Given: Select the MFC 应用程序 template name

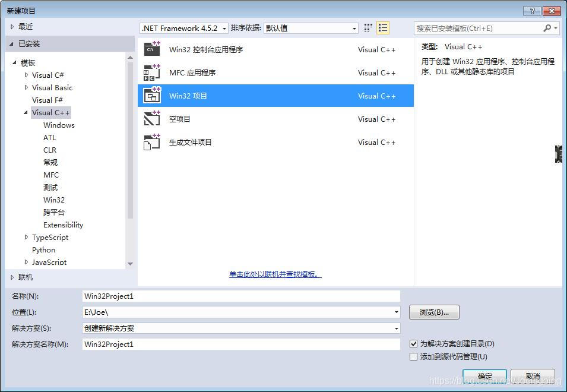Looking at the screenshot, I should click(192, 72).
